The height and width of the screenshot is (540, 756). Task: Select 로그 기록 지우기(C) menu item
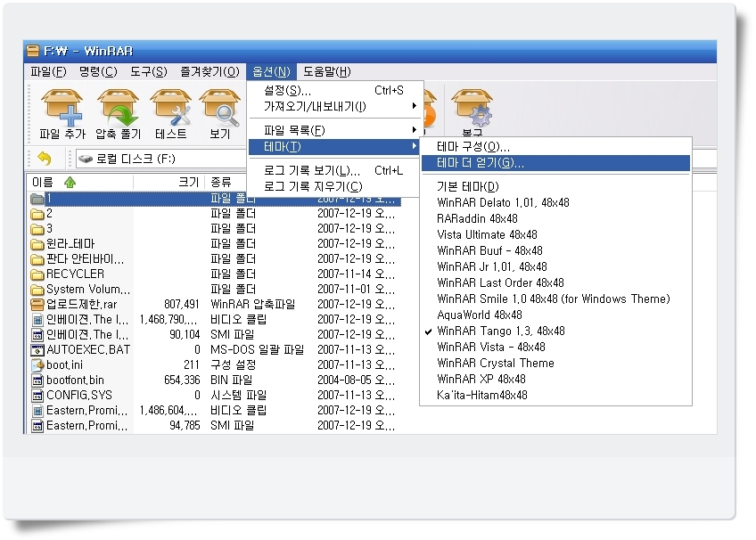click(333, 186)
